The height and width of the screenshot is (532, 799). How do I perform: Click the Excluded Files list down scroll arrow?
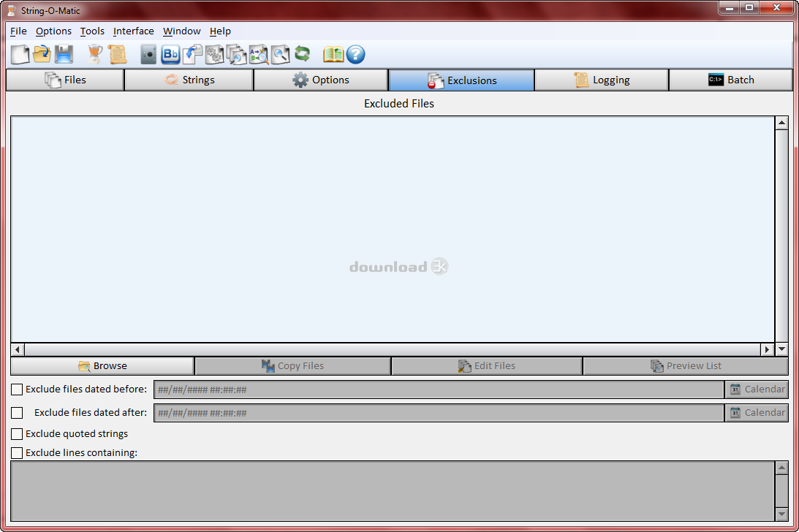coord(781,349)
